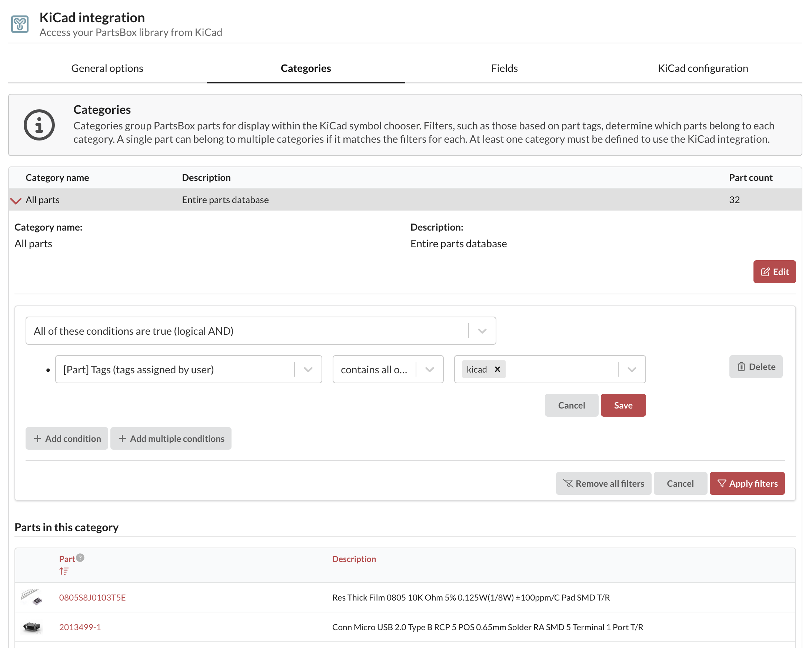Sort by the Part column header
This screenshot has height=648, width=812.
tap(67, 559)
